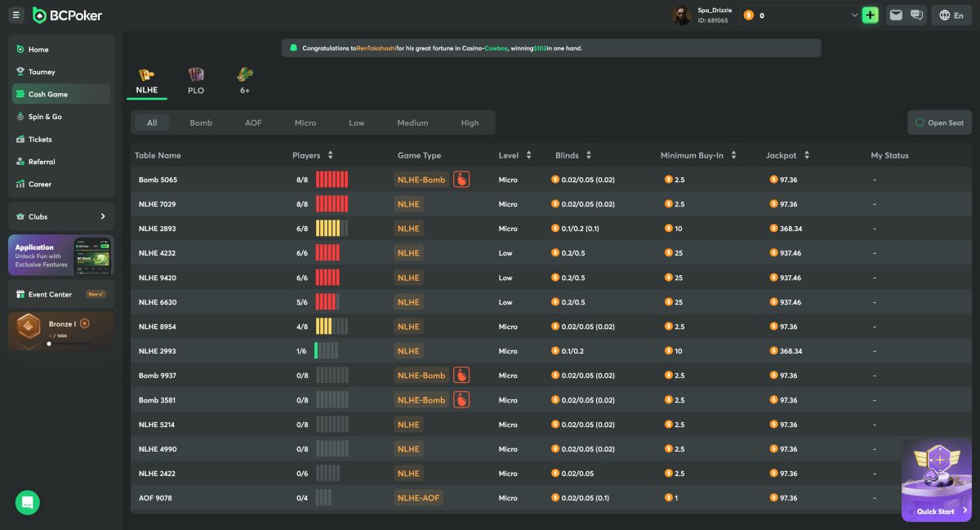This screenshot has height=530, width=980.
Task: Click the Spa_Drizzle profile avatar
Action: [x=682, y=16]
